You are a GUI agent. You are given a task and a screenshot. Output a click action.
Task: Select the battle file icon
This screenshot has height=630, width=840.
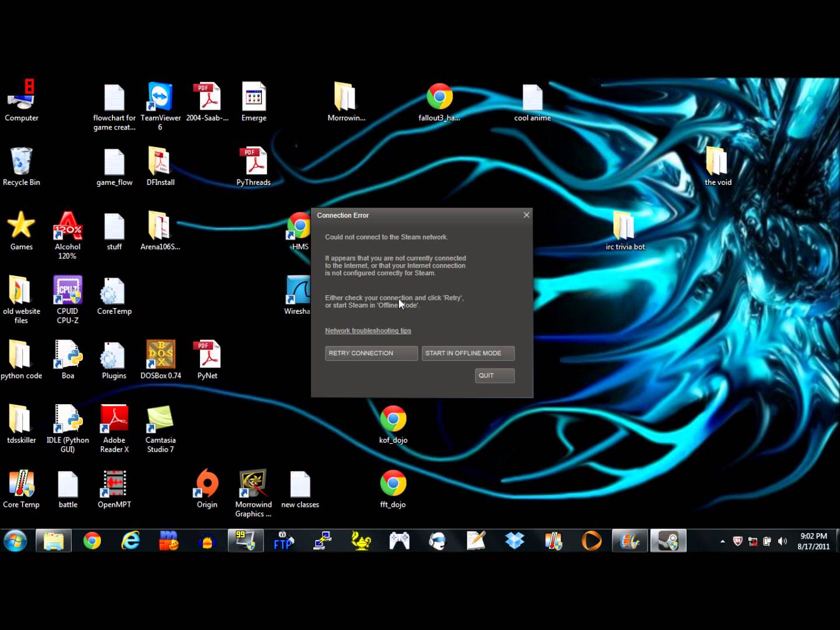[x=68, y=489]
